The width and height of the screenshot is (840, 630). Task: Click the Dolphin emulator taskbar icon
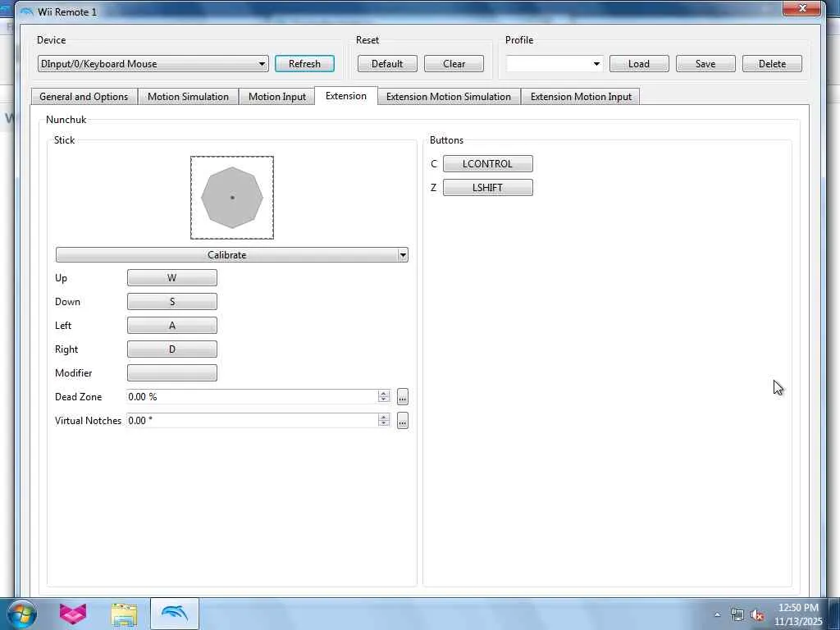tap(175, 614)
